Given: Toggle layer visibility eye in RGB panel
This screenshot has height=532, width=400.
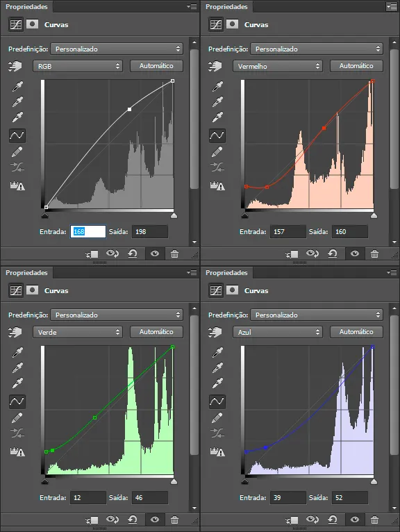Looking at the screenshot, I should 155,253.
